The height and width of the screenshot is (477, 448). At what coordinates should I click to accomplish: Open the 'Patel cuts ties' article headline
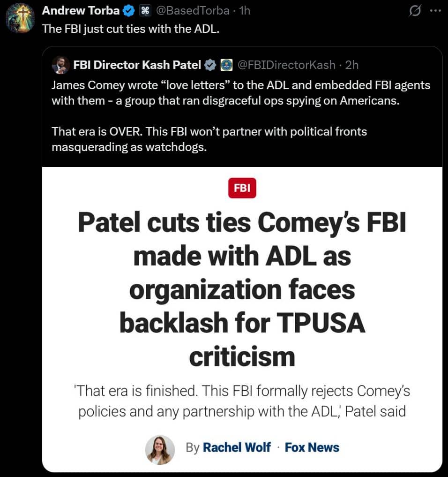[x=242, y=290]
